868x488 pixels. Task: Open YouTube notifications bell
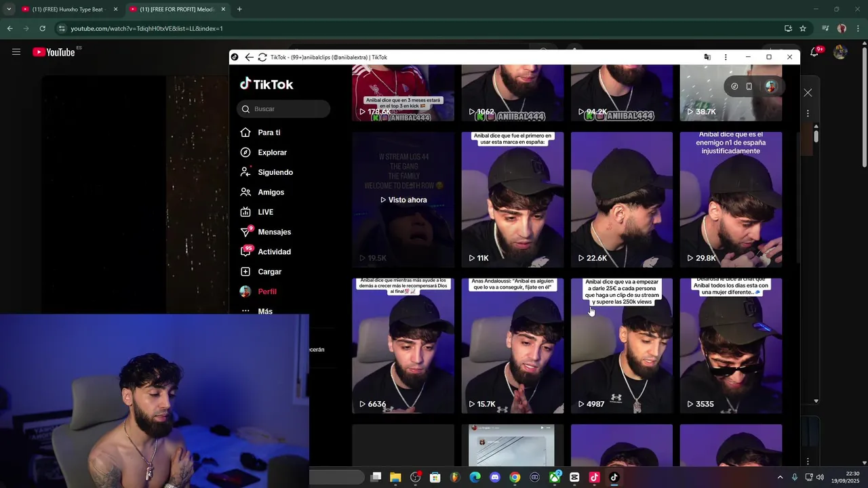point(814,52)
